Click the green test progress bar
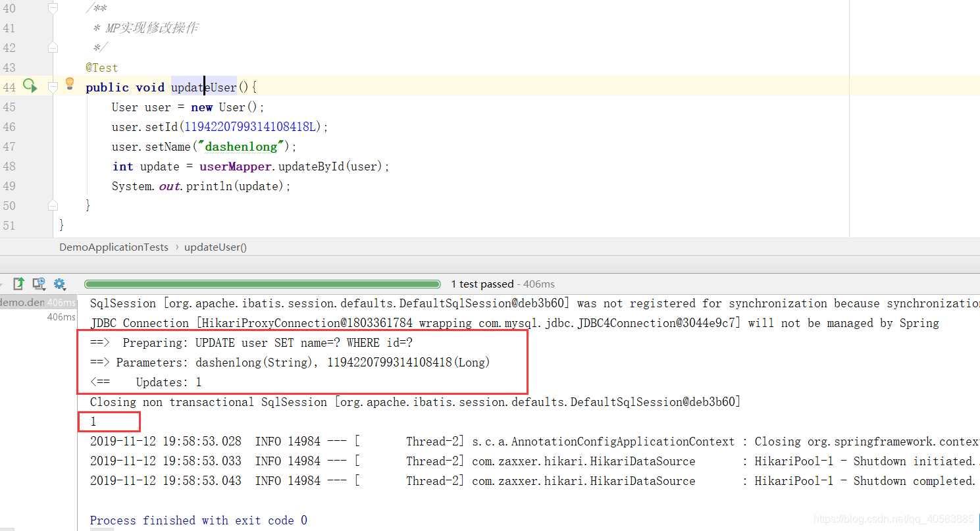This screenshot has width=980, height=531. [263, 284]
